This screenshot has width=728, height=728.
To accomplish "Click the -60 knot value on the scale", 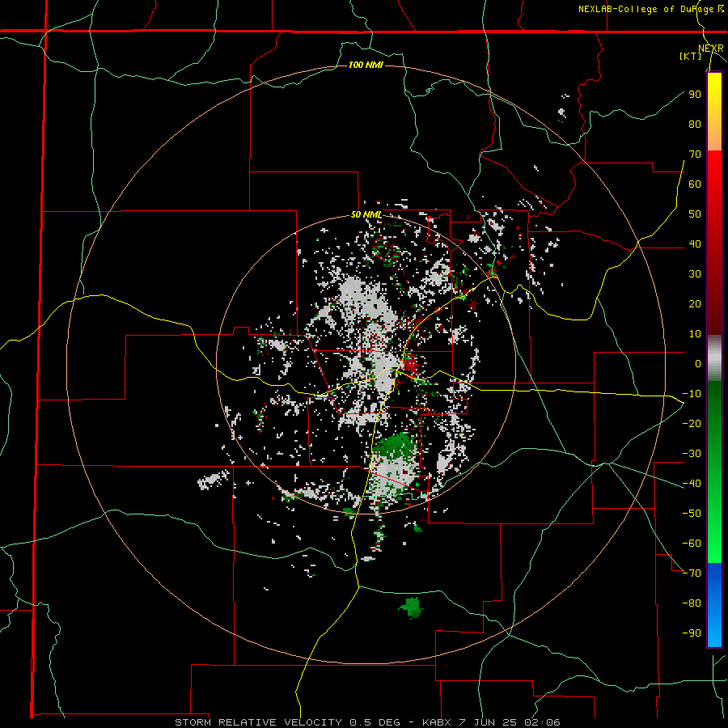I will pos(692,544).
